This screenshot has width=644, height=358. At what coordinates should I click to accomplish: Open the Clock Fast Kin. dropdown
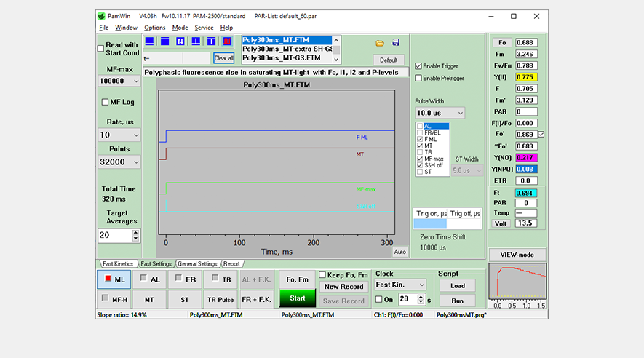[400, 285]
